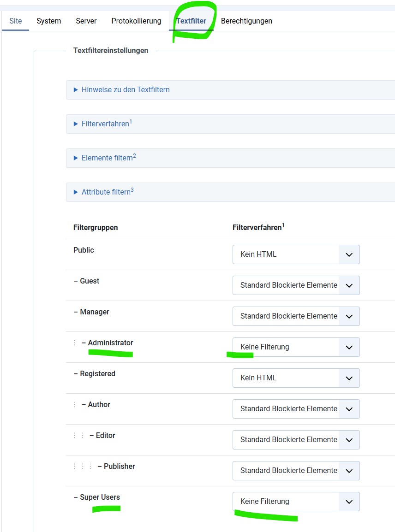Open the Manager filter method dropdown
The image size is (395, 532).
click(296, 316)
